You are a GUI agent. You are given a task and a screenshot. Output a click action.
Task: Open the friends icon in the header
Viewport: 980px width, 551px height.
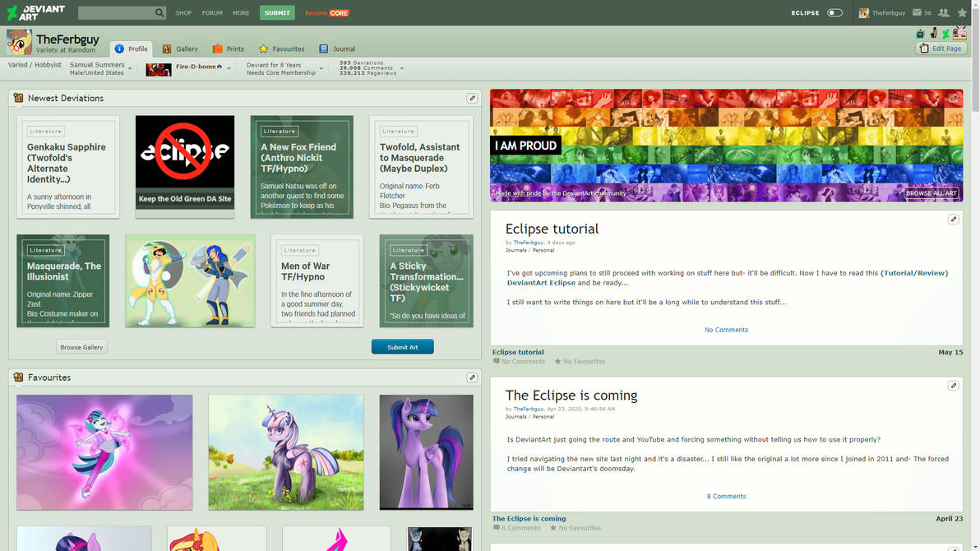coord(944,12)
